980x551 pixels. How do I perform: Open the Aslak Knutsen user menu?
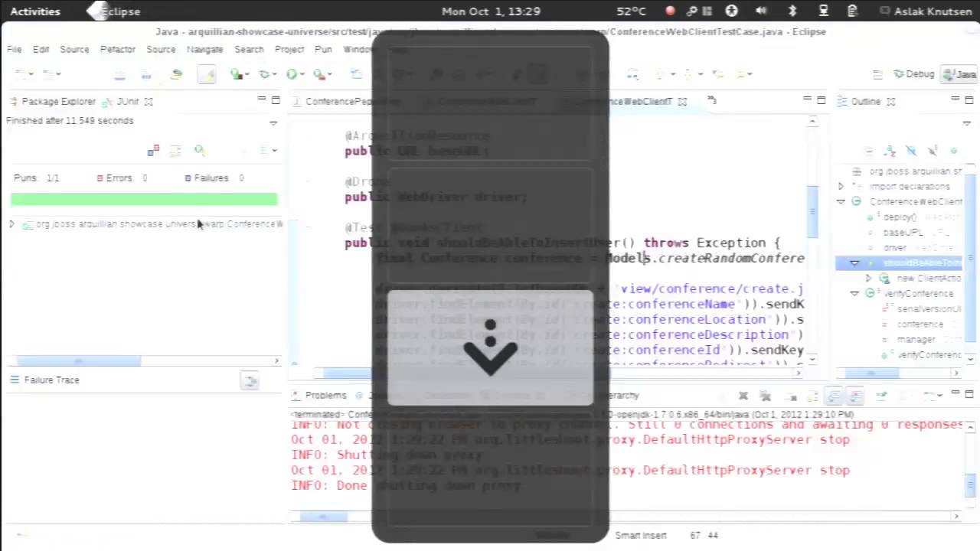(x=925, y=11)
